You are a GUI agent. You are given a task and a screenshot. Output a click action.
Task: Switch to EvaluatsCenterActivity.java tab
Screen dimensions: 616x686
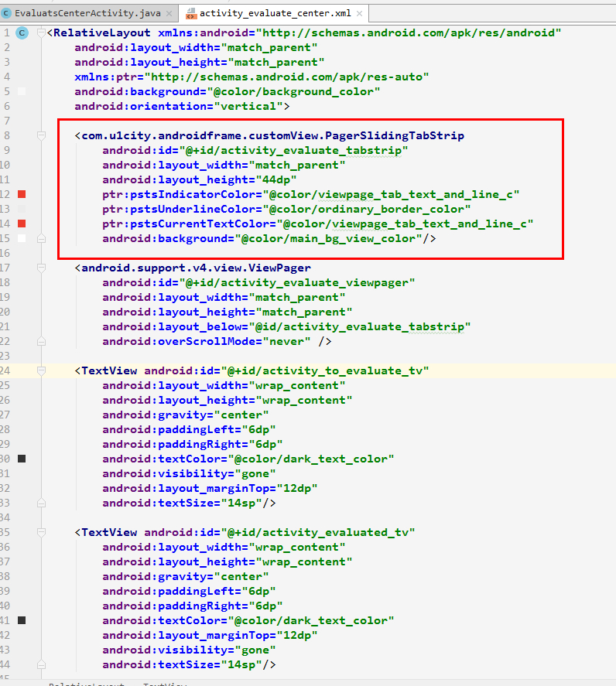87,13
